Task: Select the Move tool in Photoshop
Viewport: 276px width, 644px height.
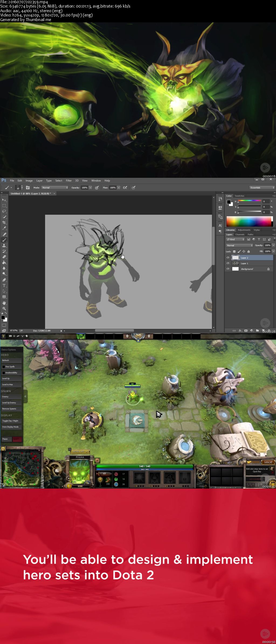Action: [x=4, y=200]
